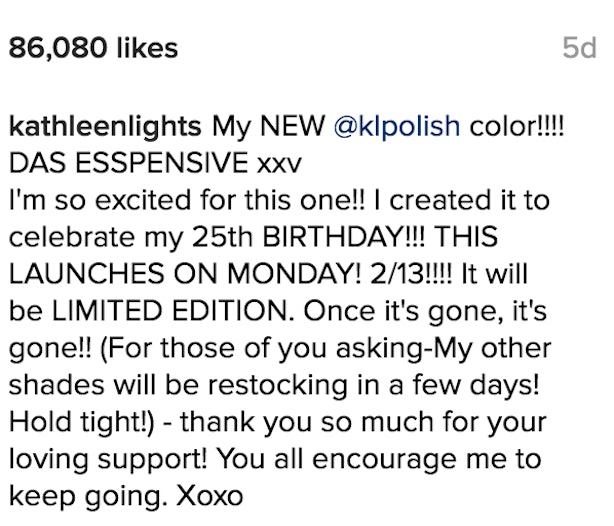This screenshot has width=614, height=526.
Task: Click the 'Hold tight!)' phrase
Action: [81, 422]
